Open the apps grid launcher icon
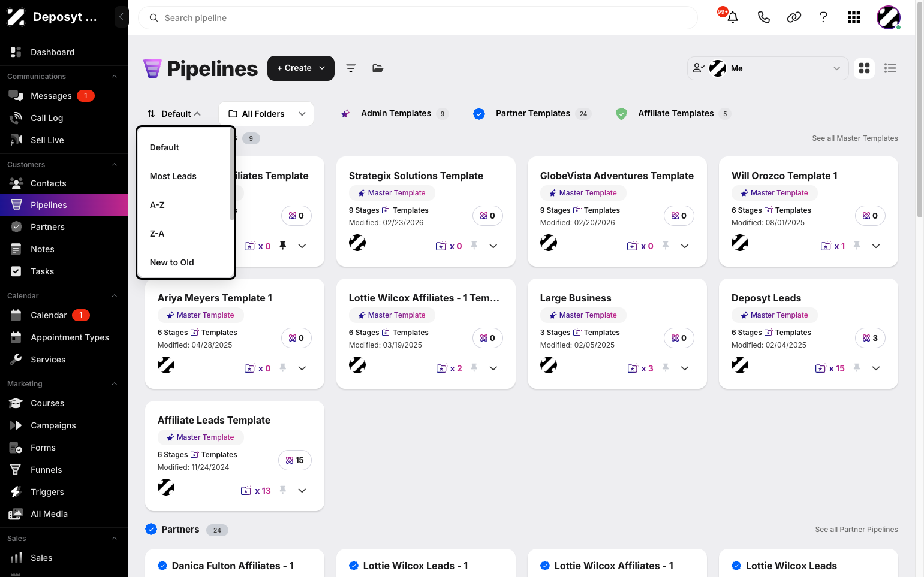924x577 pixels. 854,17
